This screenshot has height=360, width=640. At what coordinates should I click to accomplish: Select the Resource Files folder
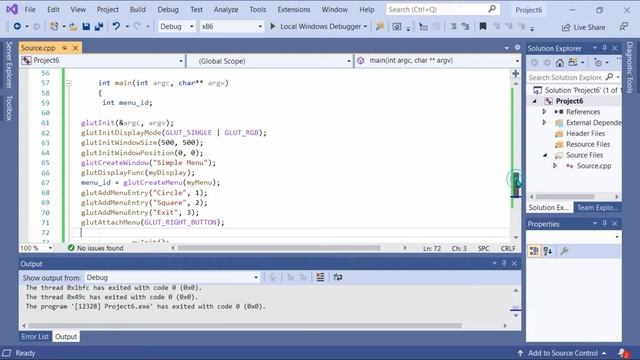(x=588, y=144)
